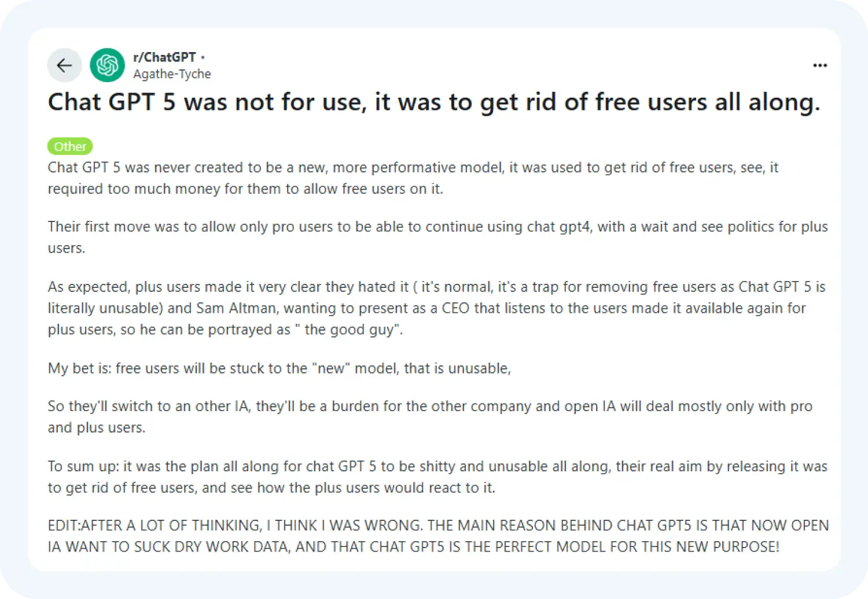Click the paragraph starting 'Chat GPT 5 was never created'
868x599 pixels.
(x=413, y=178)
